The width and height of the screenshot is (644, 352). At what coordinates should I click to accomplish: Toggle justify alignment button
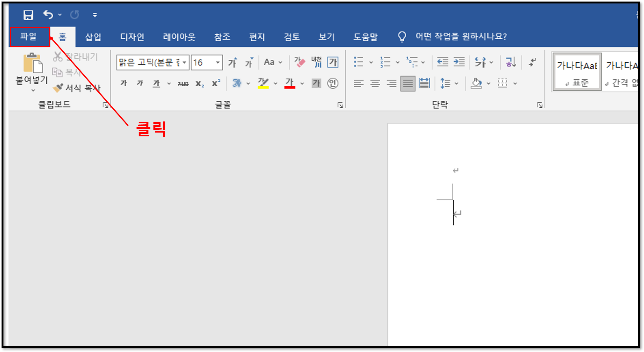(408, 83)
